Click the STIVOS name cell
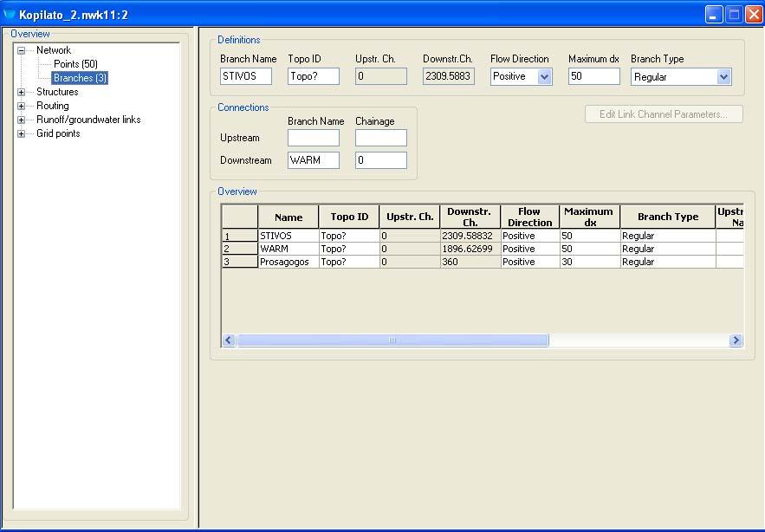Image resolution: width=765 pixels, height=532 pixels. pos(288,236)
